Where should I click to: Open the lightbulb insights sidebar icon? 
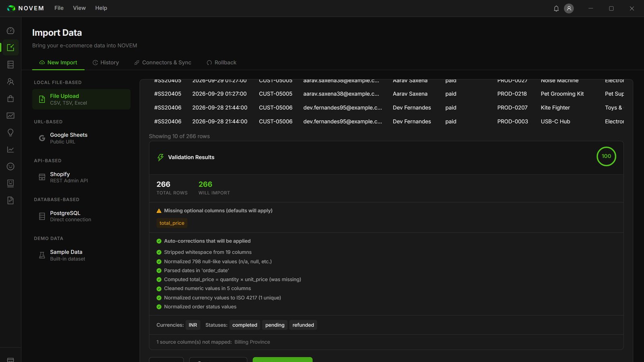coord(10,132)
